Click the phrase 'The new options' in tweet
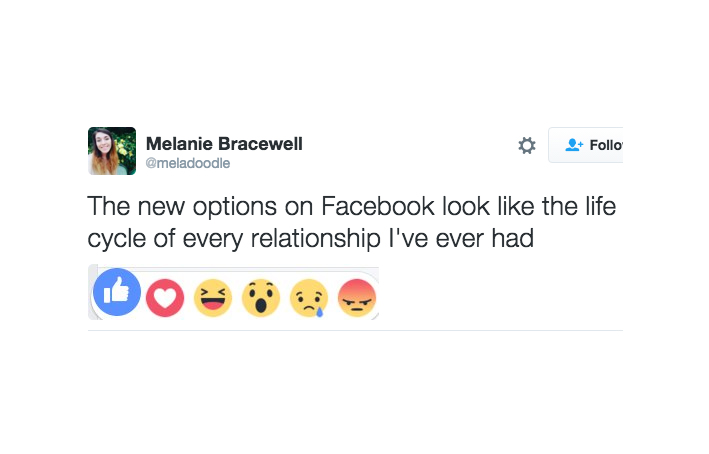Screen dimensions: 709x454 tap(182, 208)
